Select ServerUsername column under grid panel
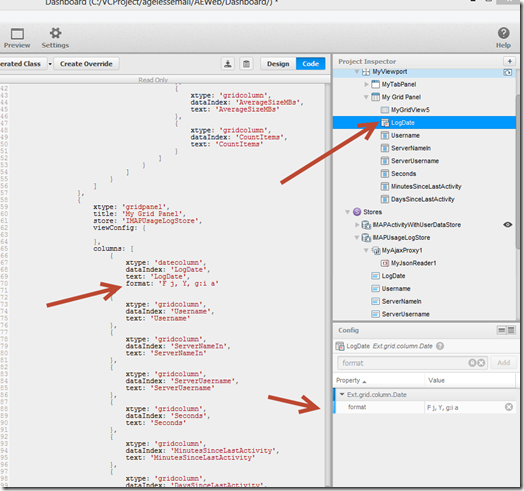Screen dimensions: 524x491 click(x=415, y=161)
